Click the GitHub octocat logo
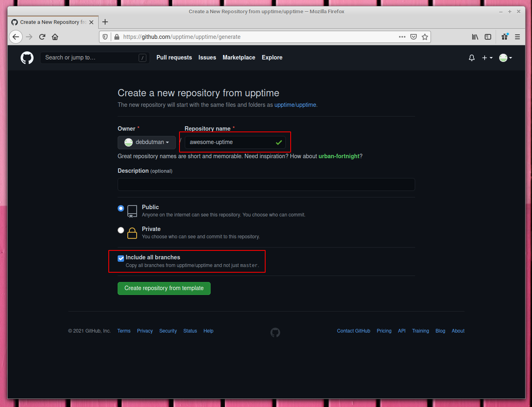 pyautogui.click(x=27, y=57)
